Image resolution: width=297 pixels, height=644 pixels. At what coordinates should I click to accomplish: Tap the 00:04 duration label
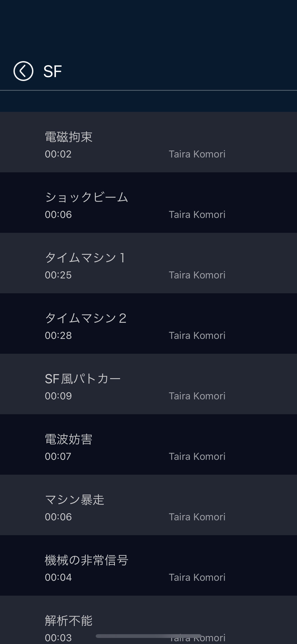click(58, 577)
